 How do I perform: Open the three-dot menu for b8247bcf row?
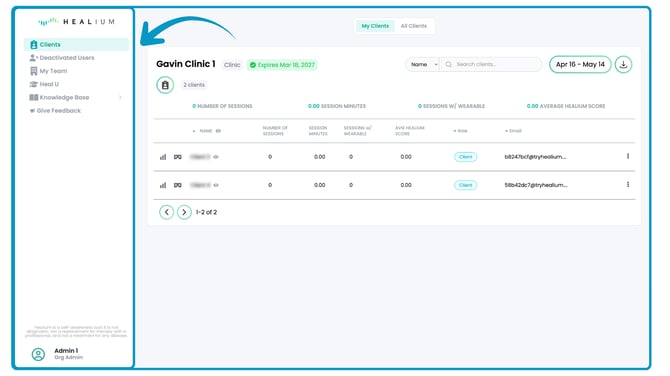(x=628, y=156)
